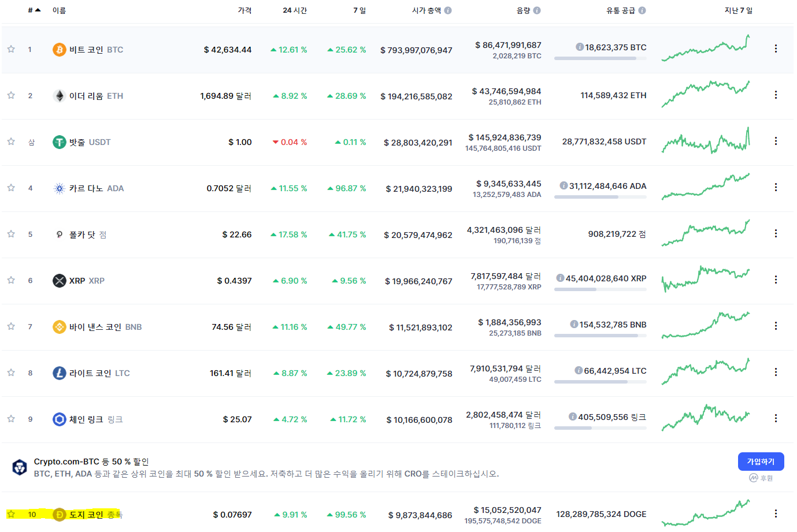Click the Chainlink logo icon

point(60,419)
